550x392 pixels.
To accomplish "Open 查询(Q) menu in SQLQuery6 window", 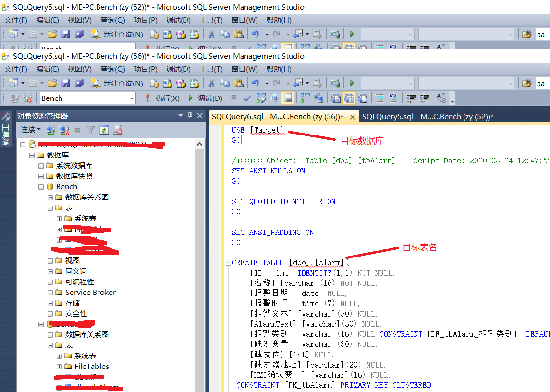I will [112, 69].
